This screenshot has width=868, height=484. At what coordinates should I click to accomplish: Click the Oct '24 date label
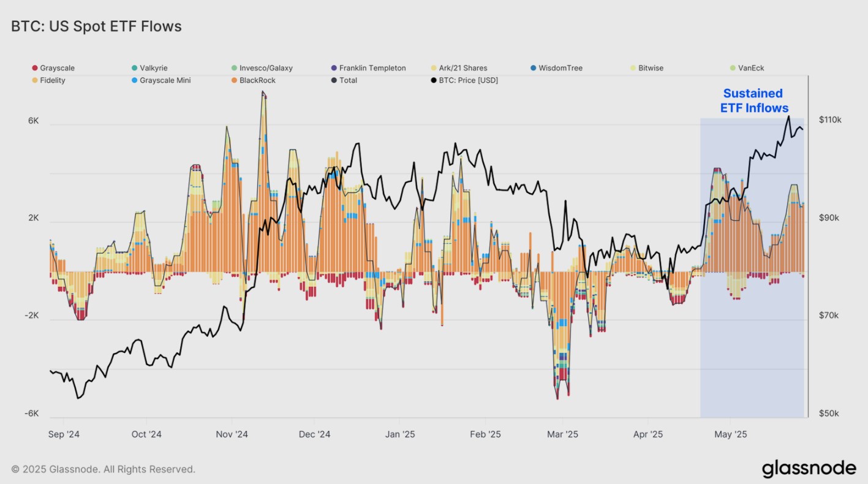[x=146, y=434]
